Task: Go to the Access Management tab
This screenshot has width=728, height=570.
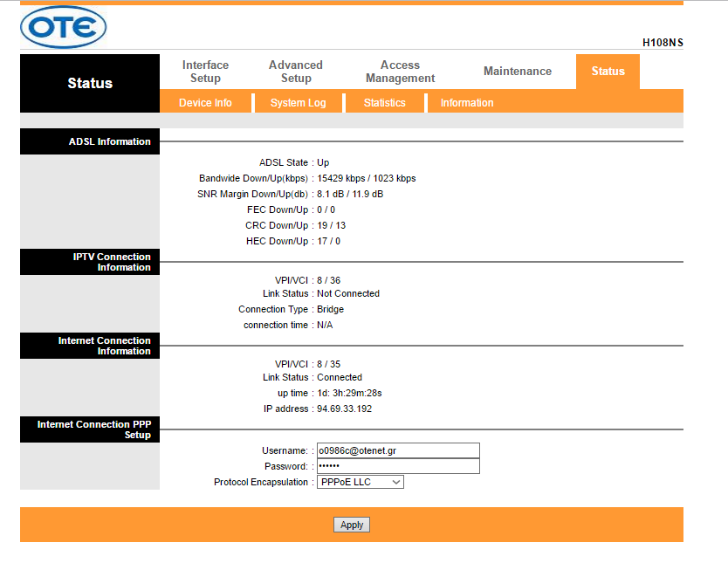Action: click(x=400, y=72)
